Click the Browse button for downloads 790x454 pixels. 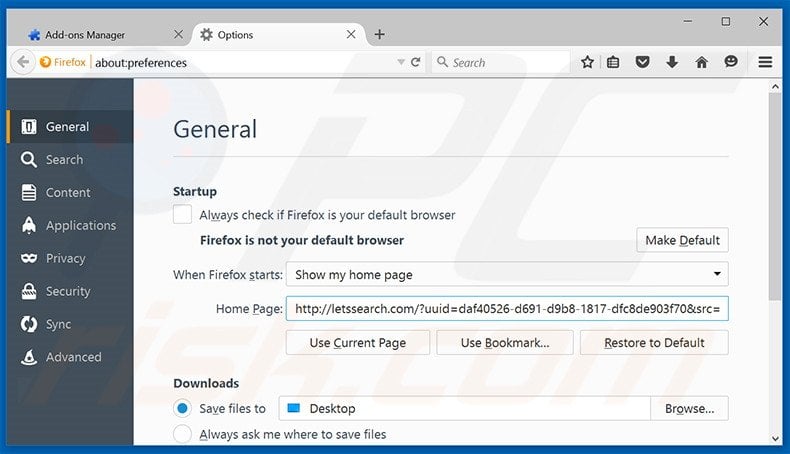pyautogui.click(x=689, y=409)
